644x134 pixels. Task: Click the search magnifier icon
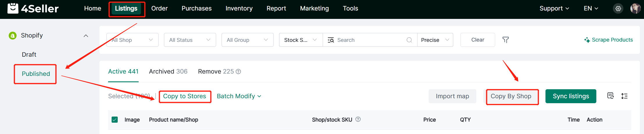(409, 40)
